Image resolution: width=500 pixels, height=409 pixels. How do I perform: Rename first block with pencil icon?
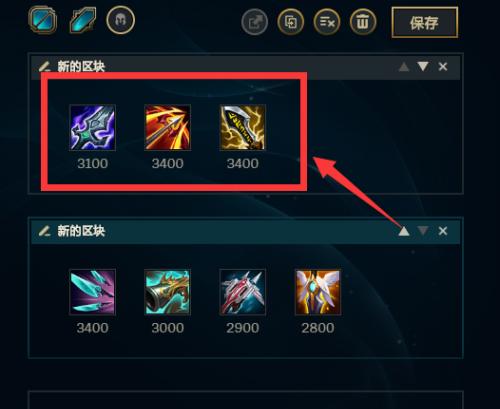[x=44, y=67]
